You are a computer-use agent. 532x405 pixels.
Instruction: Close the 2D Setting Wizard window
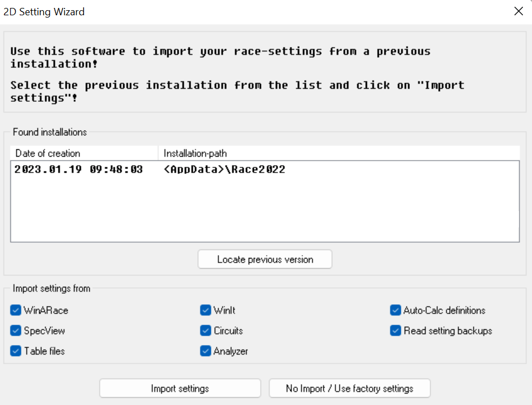click(518, 11)
